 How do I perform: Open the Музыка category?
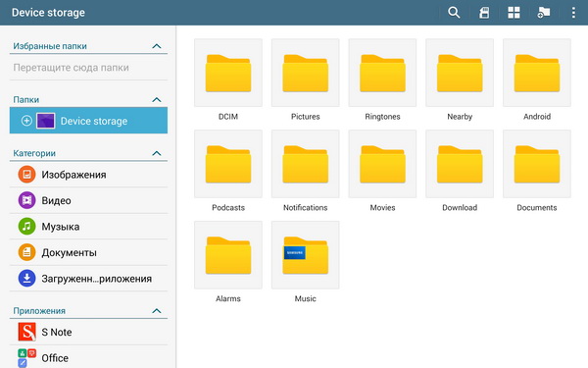89,227
